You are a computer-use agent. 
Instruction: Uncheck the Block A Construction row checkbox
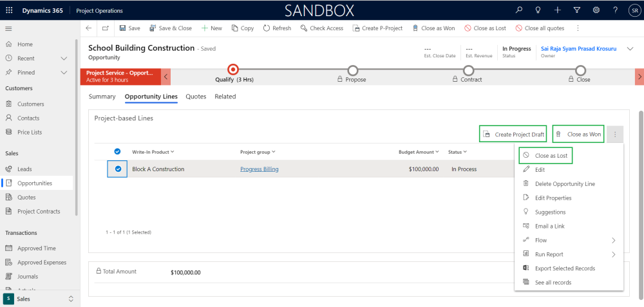click(118, 169)
